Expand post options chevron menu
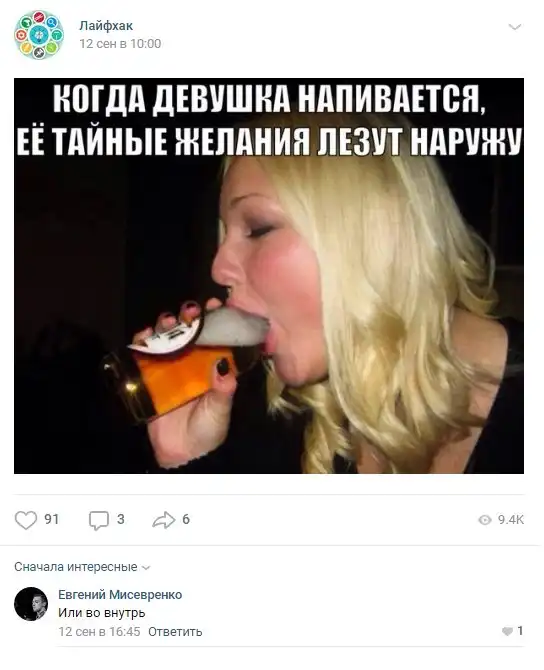Screen dimensions: 544x670 (515, 27)
